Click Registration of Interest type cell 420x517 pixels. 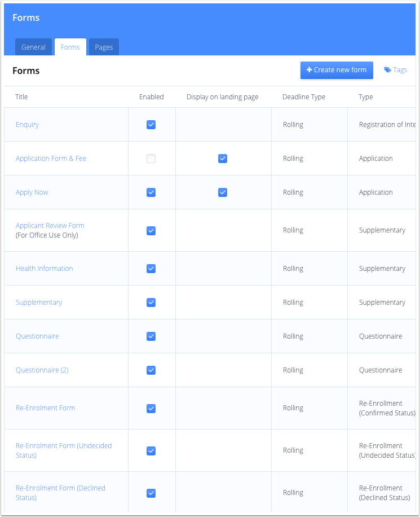tap(387, 125)
